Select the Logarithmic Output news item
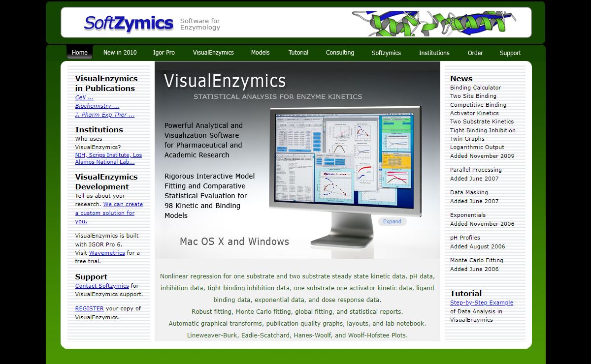The height and width of the screenshot is (364, 591). click(x=477, y=147)
